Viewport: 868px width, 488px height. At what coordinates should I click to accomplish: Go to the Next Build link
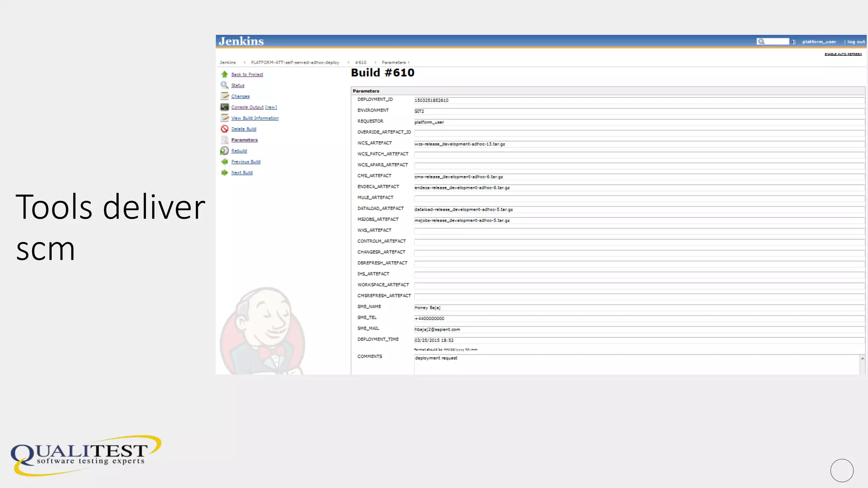242,173
